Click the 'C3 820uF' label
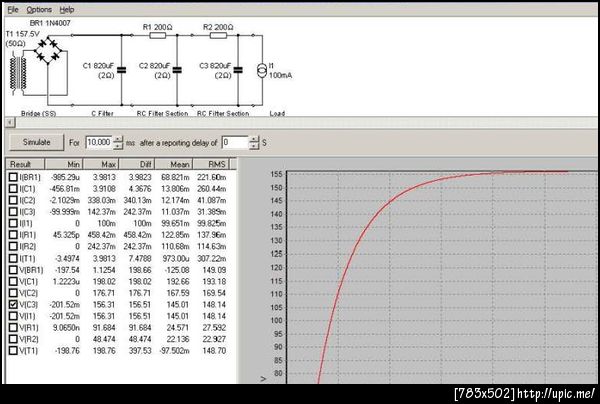This screenshot has width=600, height=404. coord(215,66)
